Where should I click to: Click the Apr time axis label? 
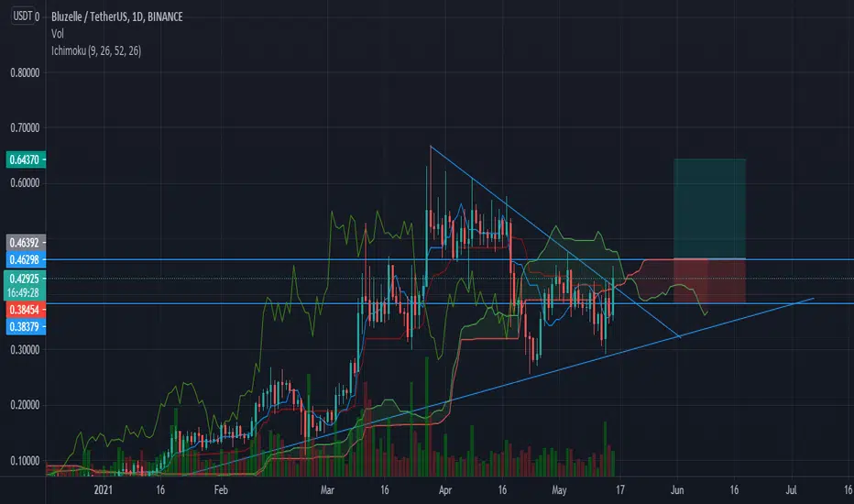[x=445, y=490]
